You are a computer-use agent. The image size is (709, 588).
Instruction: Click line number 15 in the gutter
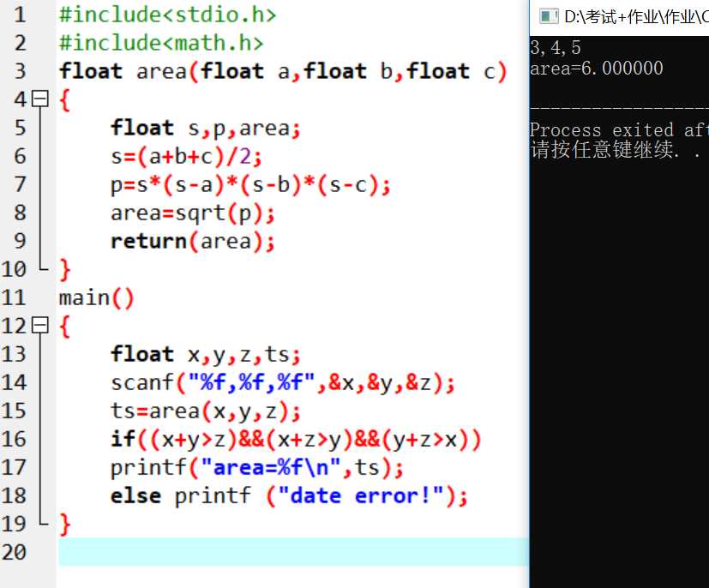click(x=14, y=411)
